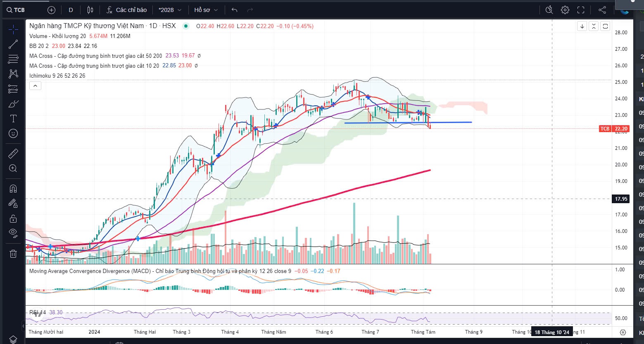The width and height of the screenshot is (644, 344).
Task: Click the 38.30 RSI value
Action: coord(56,312)
